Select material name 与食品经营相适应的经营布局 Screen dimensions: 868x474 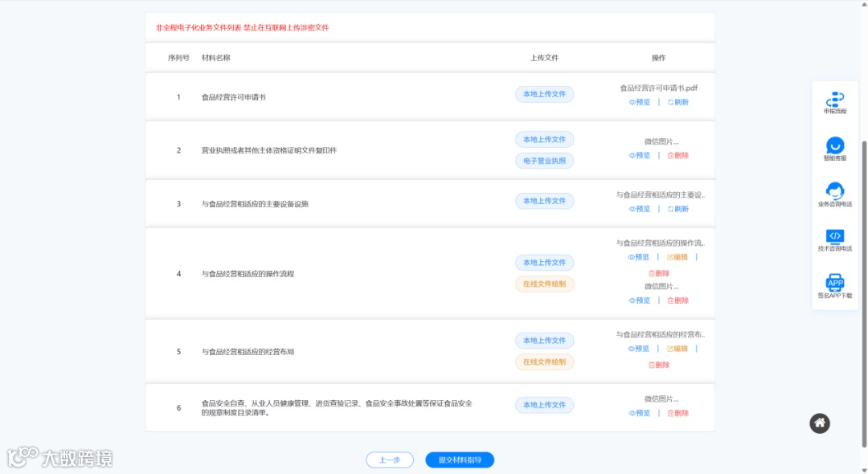(248, 352)
